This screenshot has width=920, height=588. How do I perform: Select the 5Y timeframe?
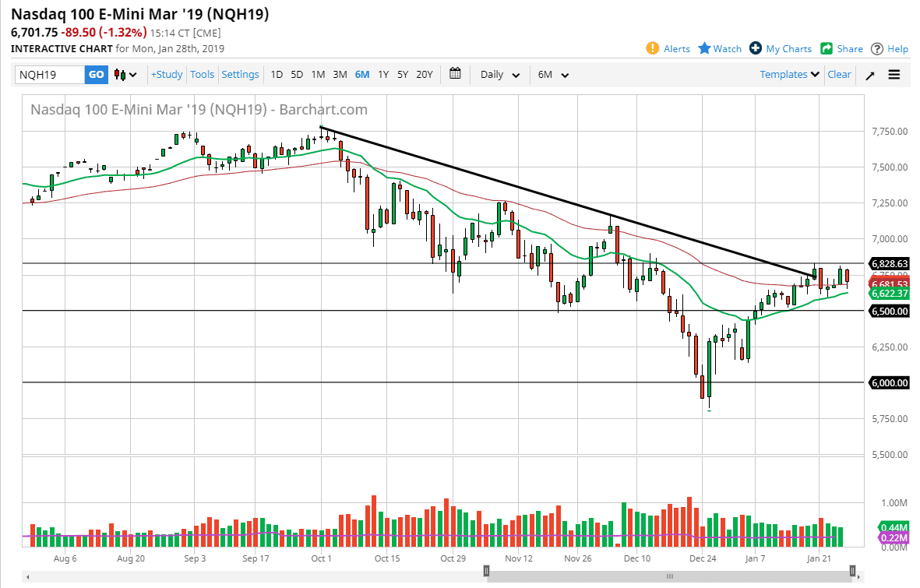[403, 74]
